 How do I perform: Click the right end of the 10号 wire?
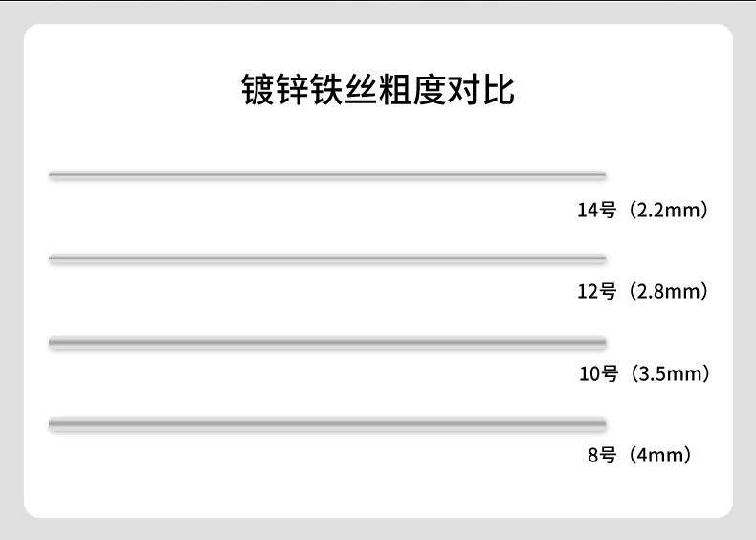(601, 341)
